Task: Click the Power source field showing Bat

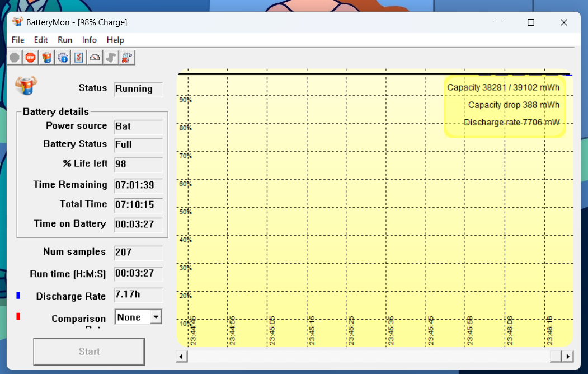Action: (138, 127)
